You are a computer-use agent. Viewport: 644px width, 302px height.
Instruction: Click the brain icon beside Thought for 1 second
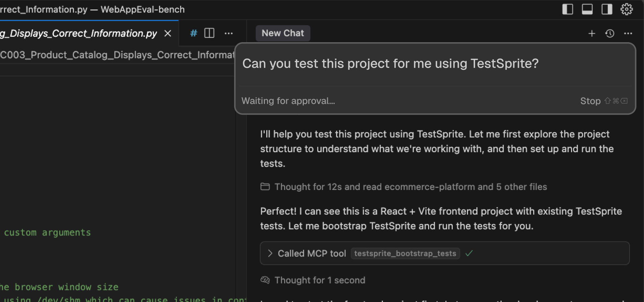[x=265, y=280]
